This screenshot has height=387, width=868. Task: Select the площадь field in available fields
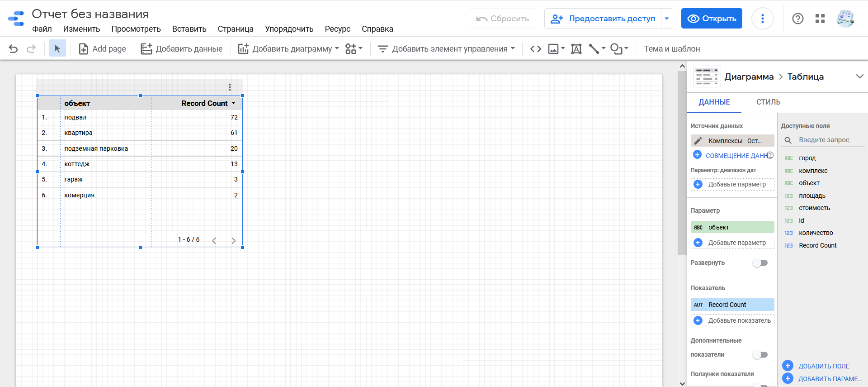pos(812,196)
